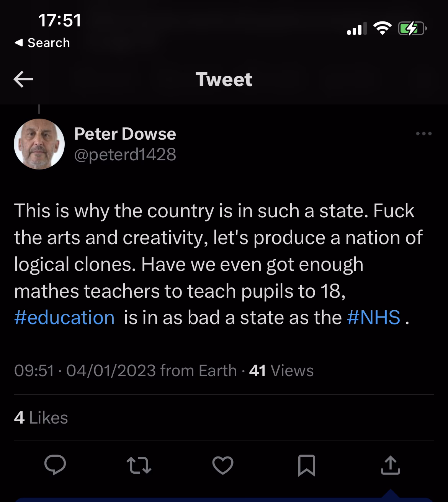Image resolution: width=448 pixels, height=502 pixels.
Task: Open Peter Dowse profile picture
Action: 39,144
